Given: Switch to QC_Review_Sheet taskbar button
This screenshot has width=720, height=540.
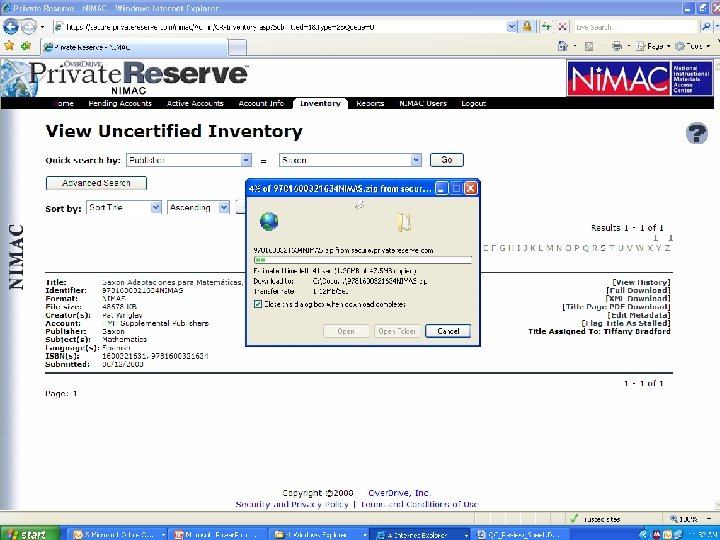Looking at the screenshot, I should (522, 534).
